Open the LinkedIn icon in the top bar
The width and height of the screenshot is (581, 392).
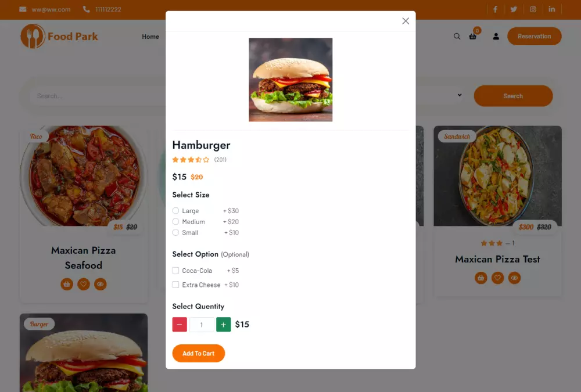(x=552, y=9)
